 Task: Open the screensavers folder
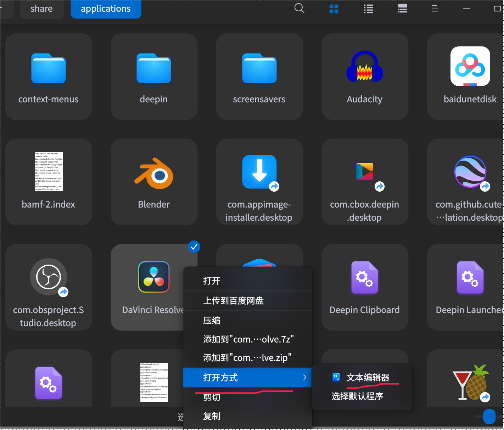(259, 68)
